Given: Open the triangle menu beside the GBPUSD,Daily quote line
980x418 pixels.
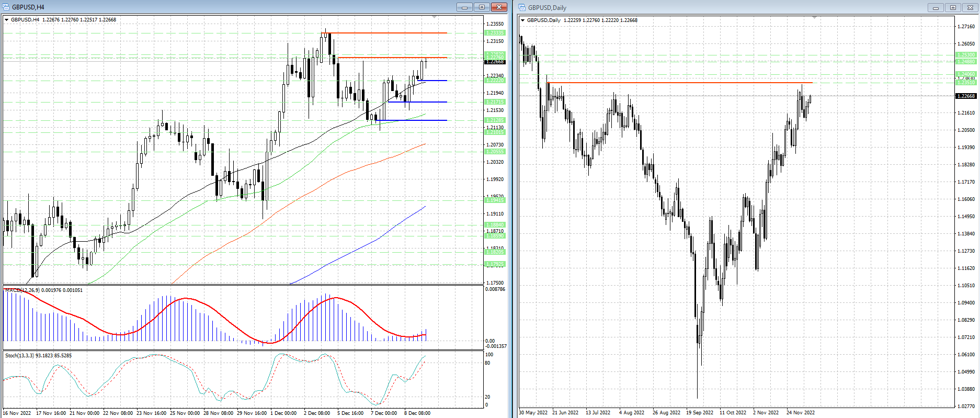Looking at the screenshot, I should point(522,20).
